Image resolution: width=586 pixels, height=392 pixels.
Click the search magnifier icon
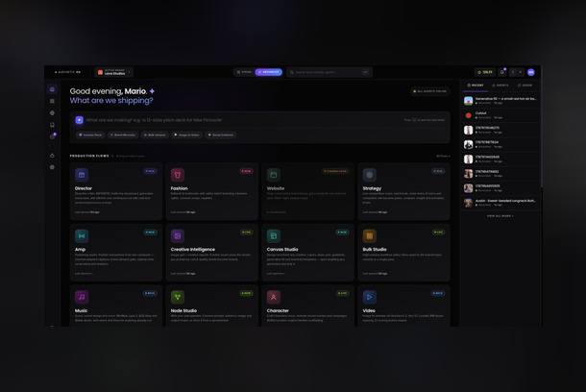pos(292,72)
